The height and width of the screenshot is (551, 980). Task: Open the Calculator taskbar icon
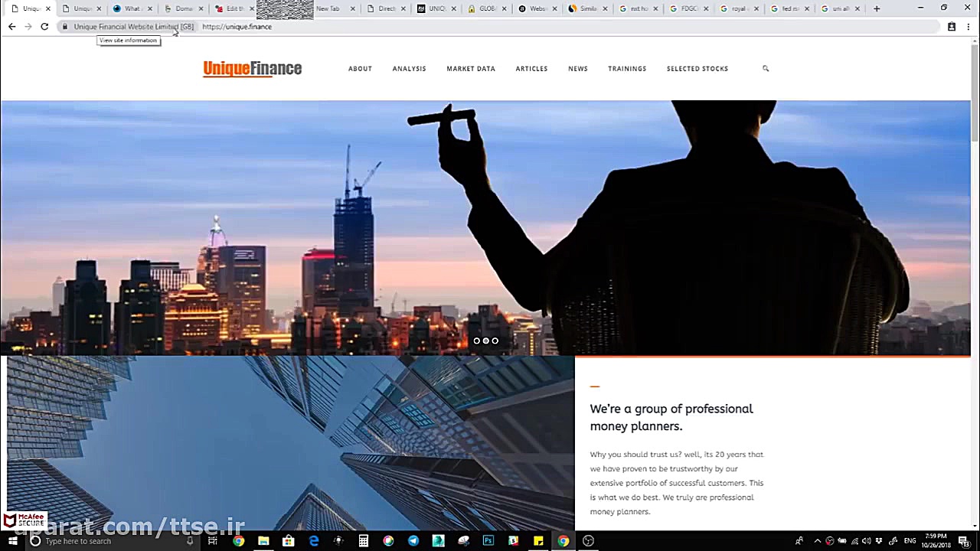click(364, 541)
